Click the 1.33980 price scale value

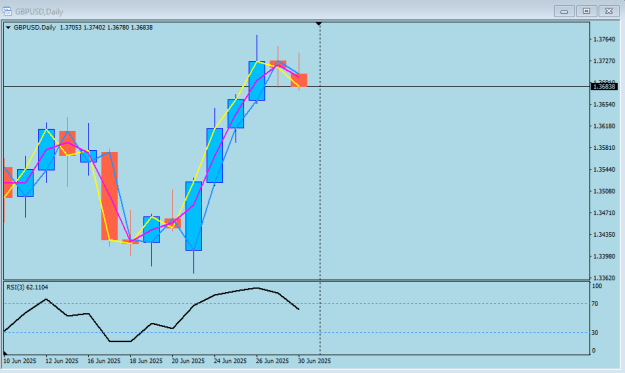point(604,256)
